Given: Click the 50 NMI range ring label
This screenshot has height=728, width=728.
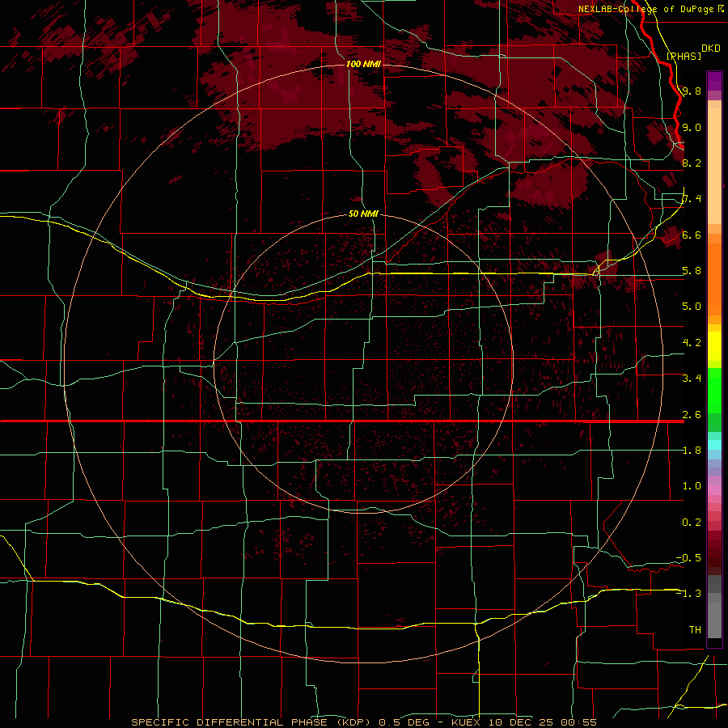Looking at the screenshot, I should coord(363,214).
